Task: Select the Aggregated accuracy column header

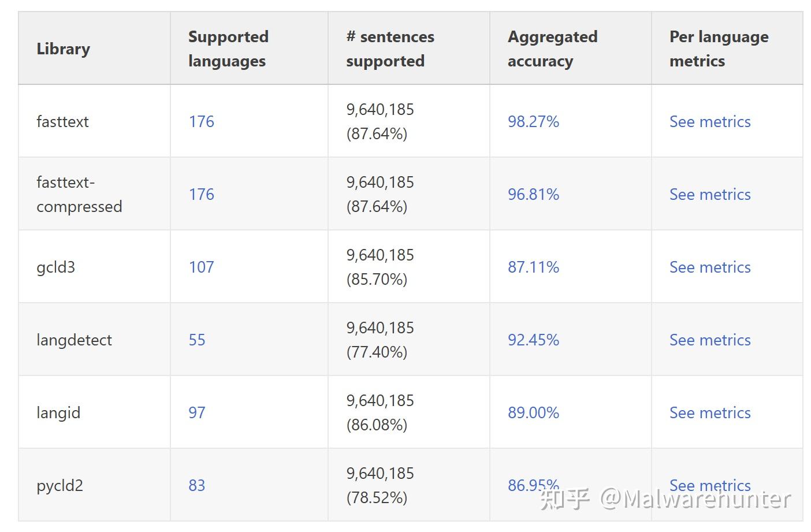Action: click(552, 49)
